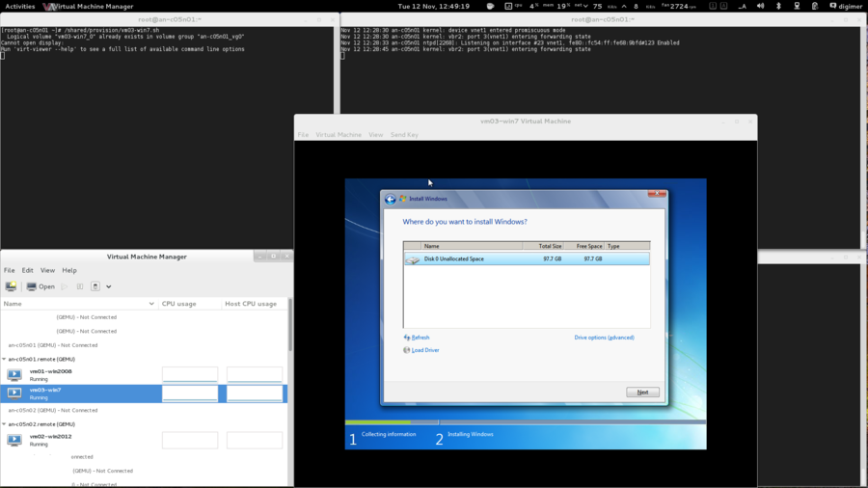Click the Next button in Install Windows
This screenshot has width=868, height=488.
click(x=642, y=393)
